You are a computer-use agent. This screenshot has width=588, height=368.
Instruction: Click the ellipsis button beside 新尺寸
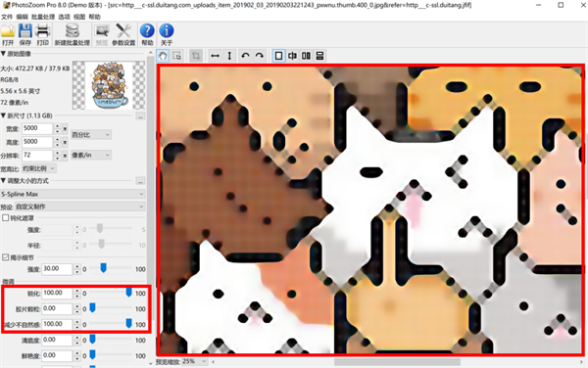click(x=140, y=116)
